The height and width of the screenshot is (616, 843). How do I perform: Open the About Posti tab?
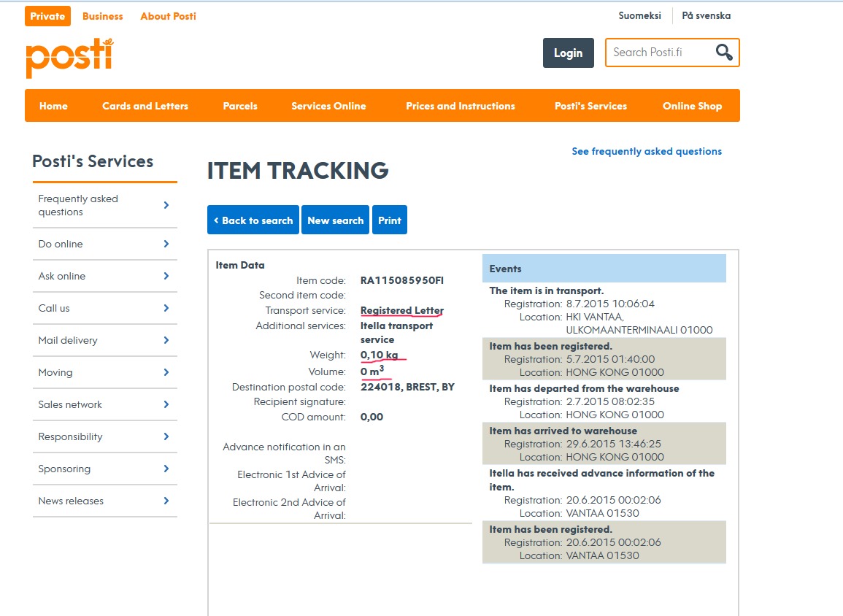[x=169, y=16]
